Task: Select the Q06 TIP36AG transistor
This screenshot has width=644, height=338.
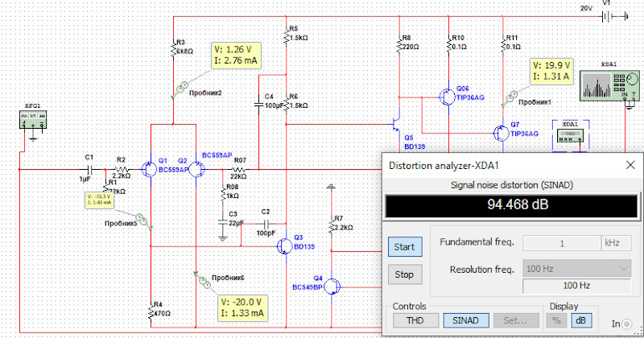Action: click(x=447, y=97)
